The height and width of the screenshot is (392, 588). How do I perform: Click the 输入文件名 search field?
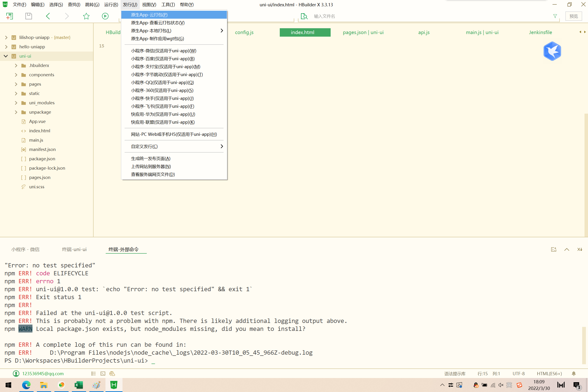(x=430, y=16)
